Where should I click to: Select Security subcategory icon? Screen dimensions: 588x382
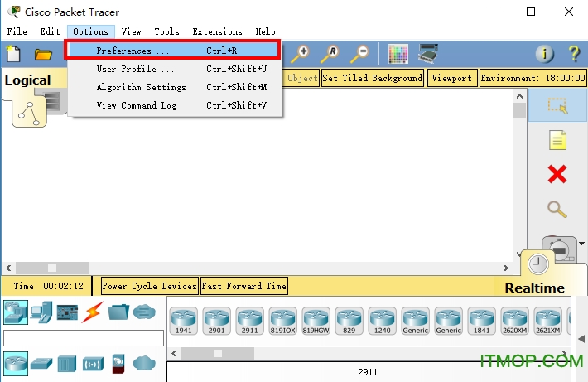(118, 363)
